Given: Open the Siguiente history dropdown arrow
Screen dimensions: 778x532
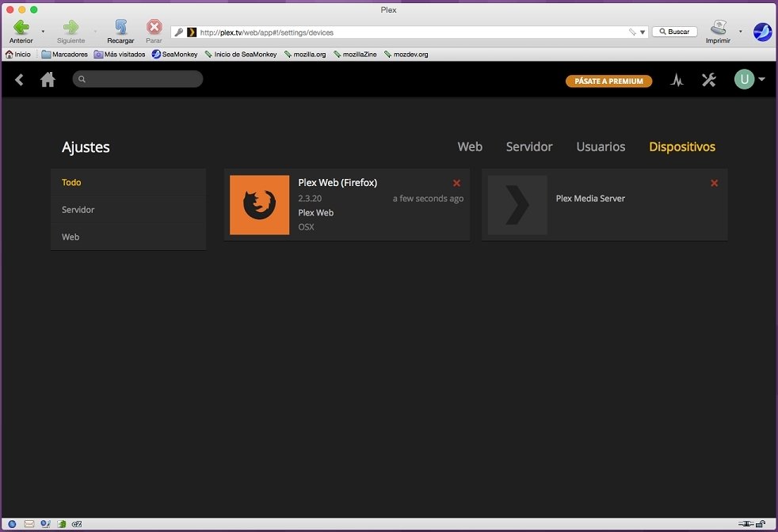Looking at the screenshot, I should tap(95, 32).
